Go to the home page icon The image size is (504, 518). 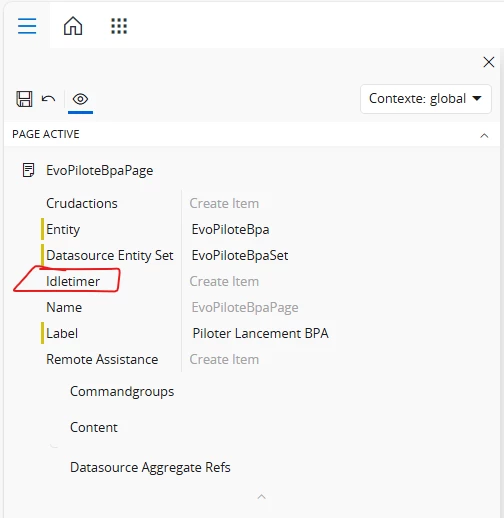tap(73, 26)
